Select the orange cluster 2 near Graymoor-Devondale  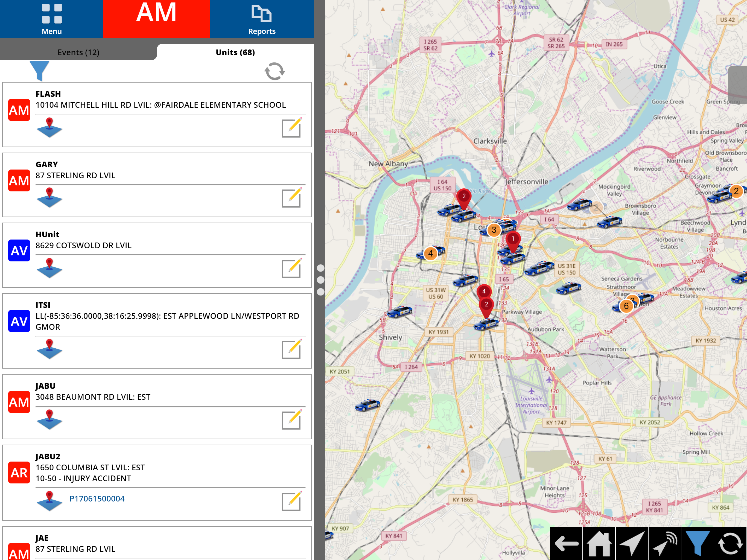[736, 191]
